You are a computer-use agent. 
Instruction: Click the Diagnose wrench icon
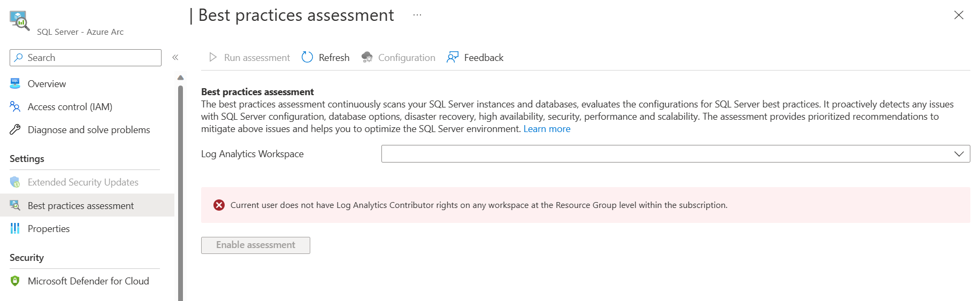(15, 129)
